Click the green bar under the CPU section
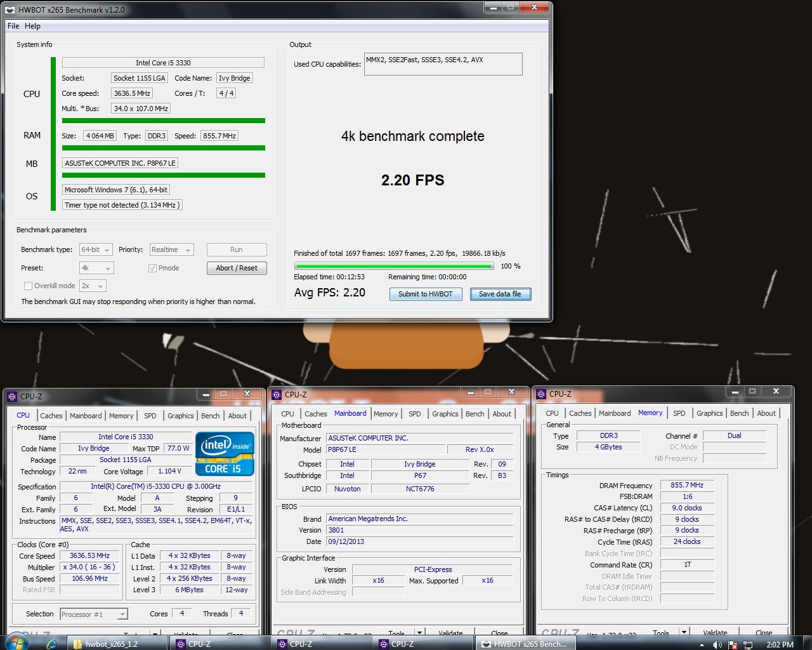 [164, 121]
